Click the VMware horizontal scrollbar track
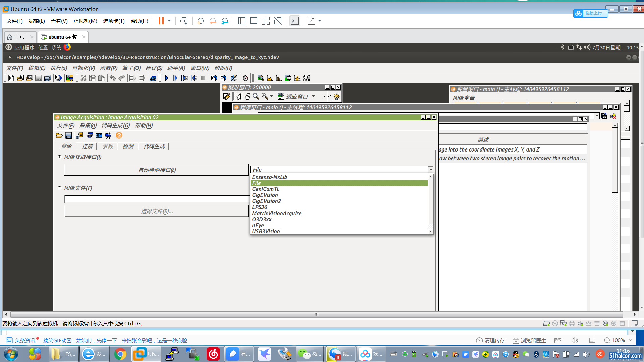The height and width of the screenshot is (362, 644). 316,314
